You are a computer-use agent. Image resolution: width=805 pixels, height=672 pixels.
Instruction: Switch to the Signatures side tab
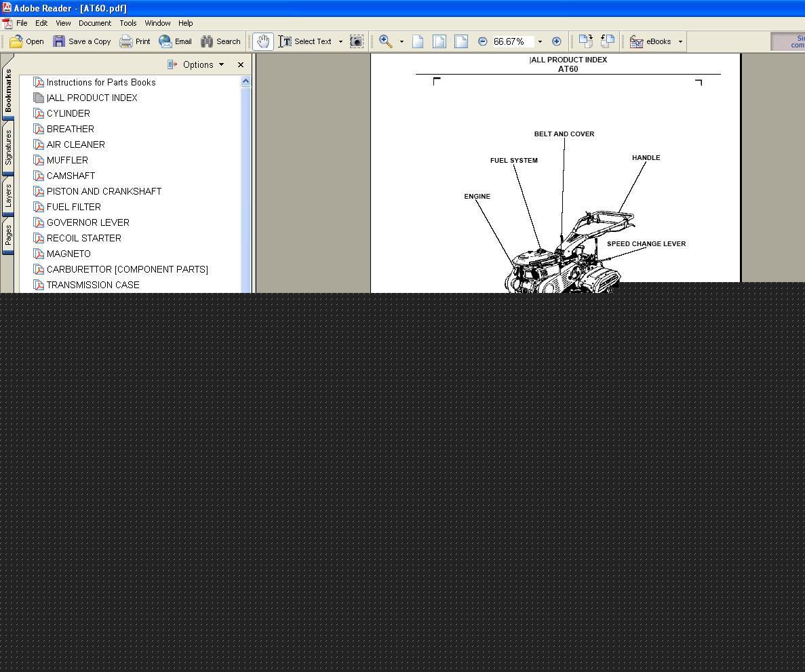click(8, 148)
